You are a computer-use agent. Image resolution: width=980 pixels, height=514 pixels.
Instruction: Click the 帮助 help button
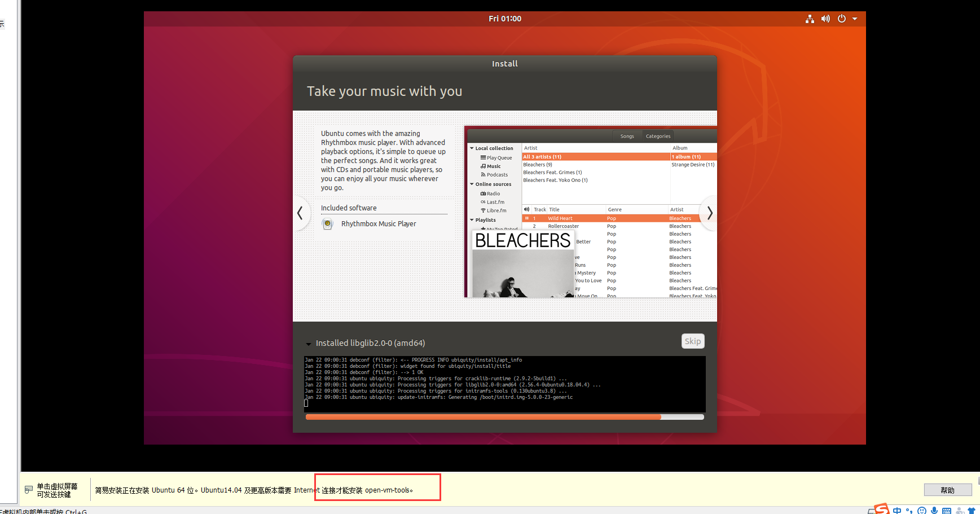pyautogui.click(x=947, y=490)
